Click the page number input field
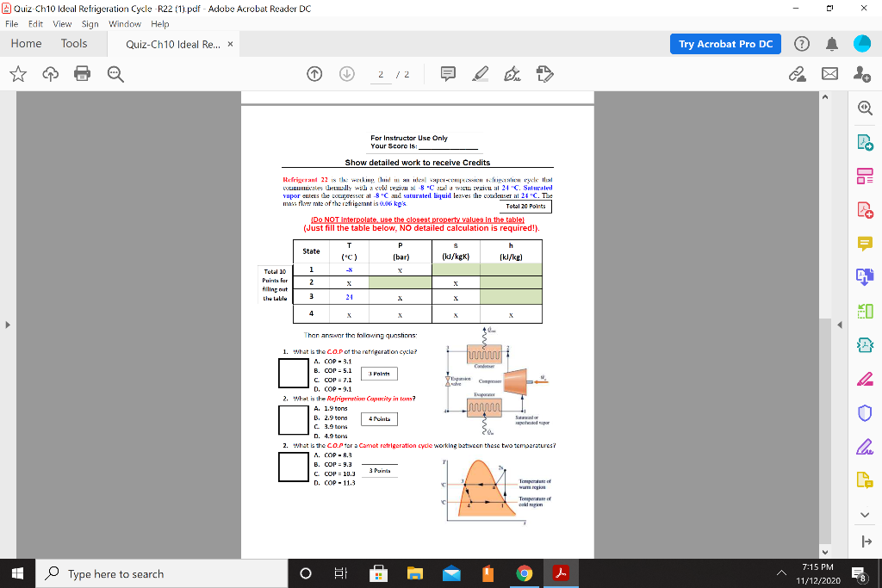The width and height of the screenshot is (882, 588). coord(382,75)
